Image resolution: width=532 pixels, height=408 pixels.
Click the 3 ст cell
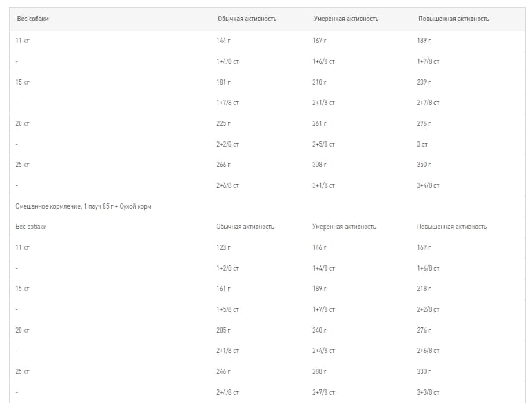[x=422, y=144]
